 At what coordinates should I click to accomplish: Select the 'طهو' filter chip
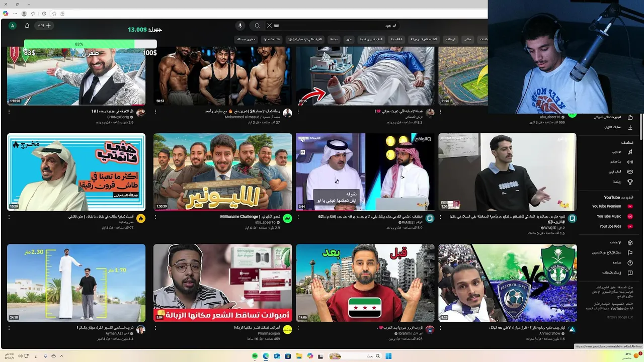coord(349,39)
